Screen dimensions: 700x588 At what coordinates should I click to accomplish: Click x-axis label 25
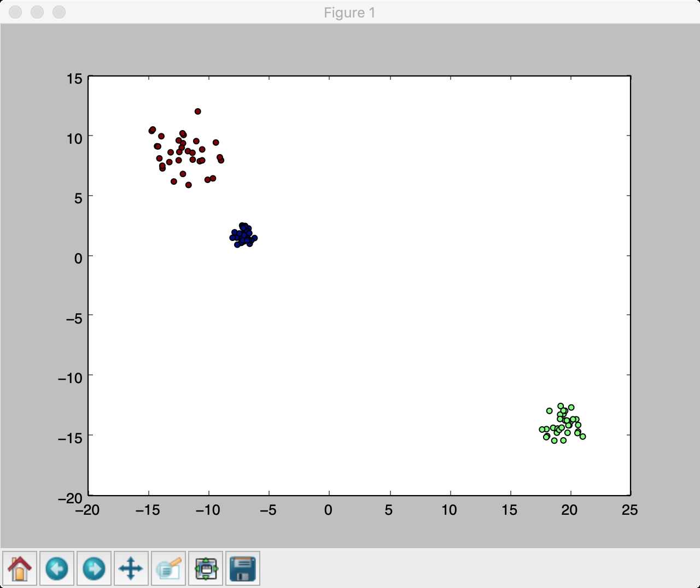tap(630, 510)
